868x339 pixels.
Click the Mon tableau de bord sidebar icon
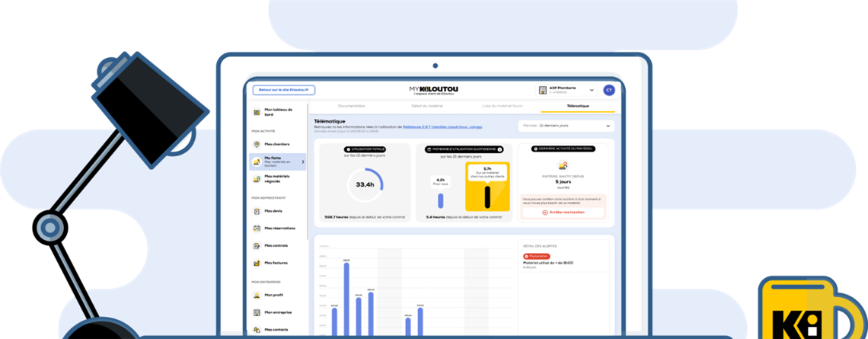pos(257,113)
